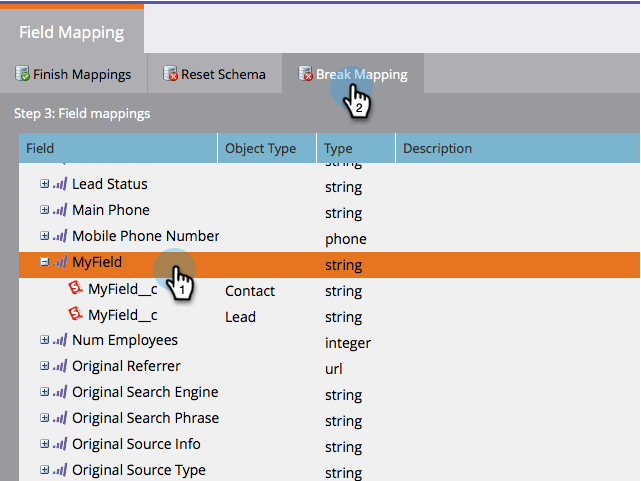Screen dimensions: 641x481
Task: Expand the Original Search Engine field
Action: (44, 392)
